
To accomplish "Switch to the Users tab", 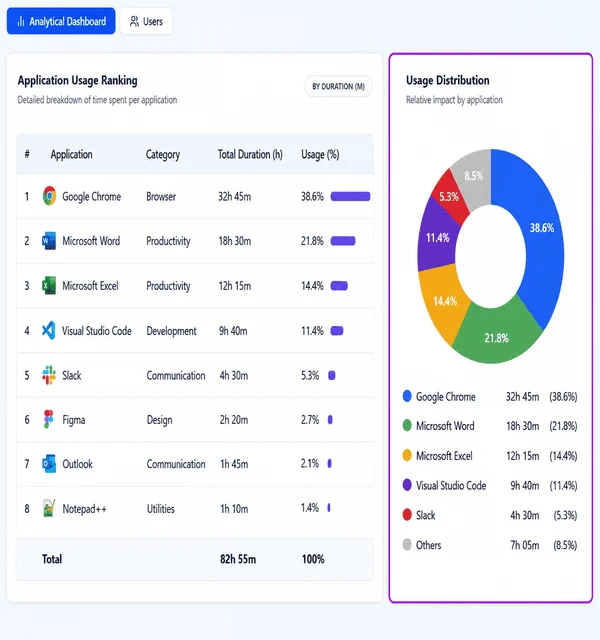I will click(x=146, y=21).
